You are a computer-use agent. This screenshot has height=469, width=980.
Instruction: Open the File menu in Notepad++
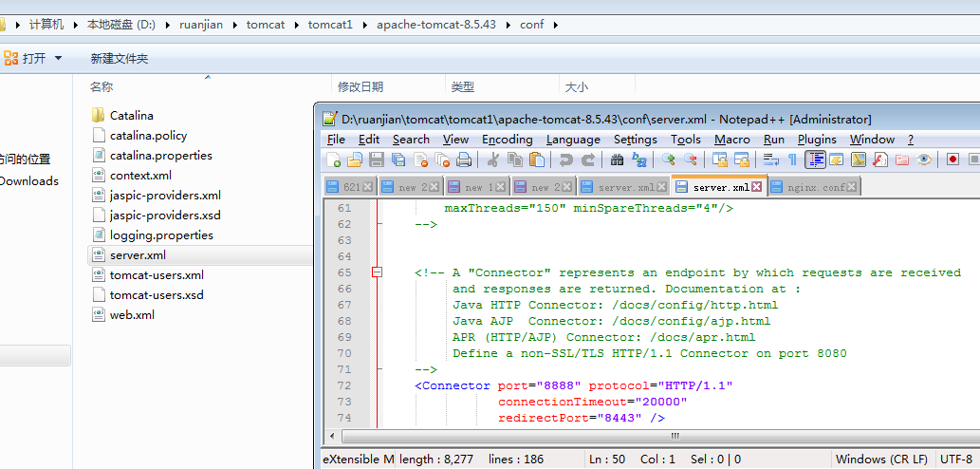click(x=336, y=140)
